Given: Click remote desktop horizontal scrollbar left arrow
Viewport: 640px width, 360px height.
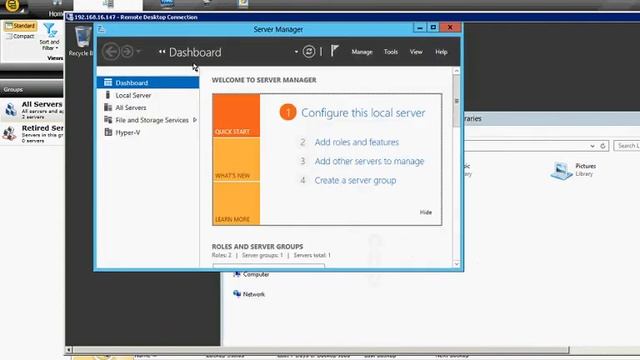Looking at the screenshot, I should coord(69,350).
